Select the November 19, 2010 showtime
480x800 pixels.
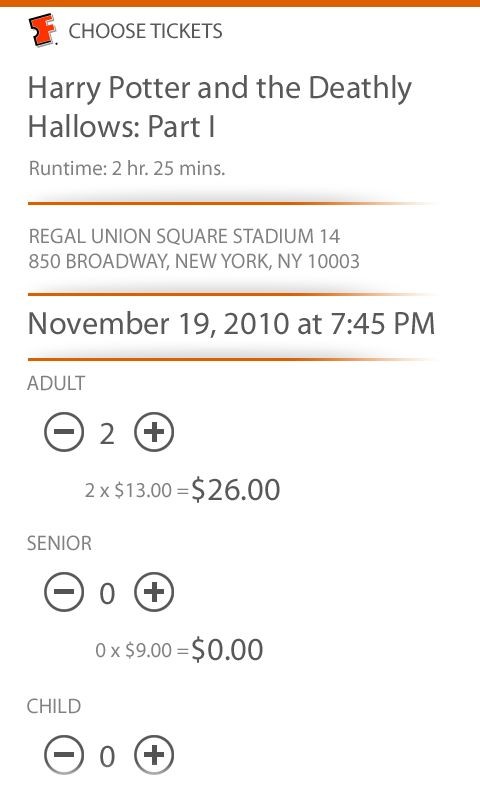click(x=231, y=323)
